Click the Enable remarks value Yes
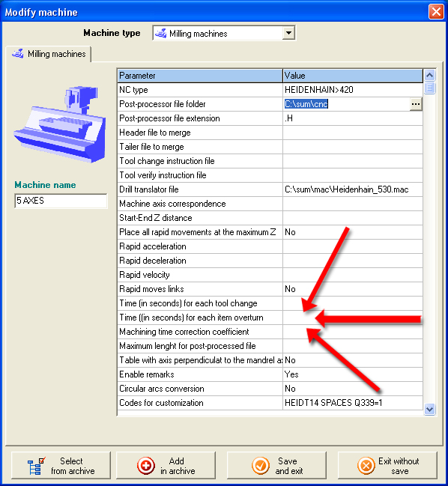 click(291, 374)
